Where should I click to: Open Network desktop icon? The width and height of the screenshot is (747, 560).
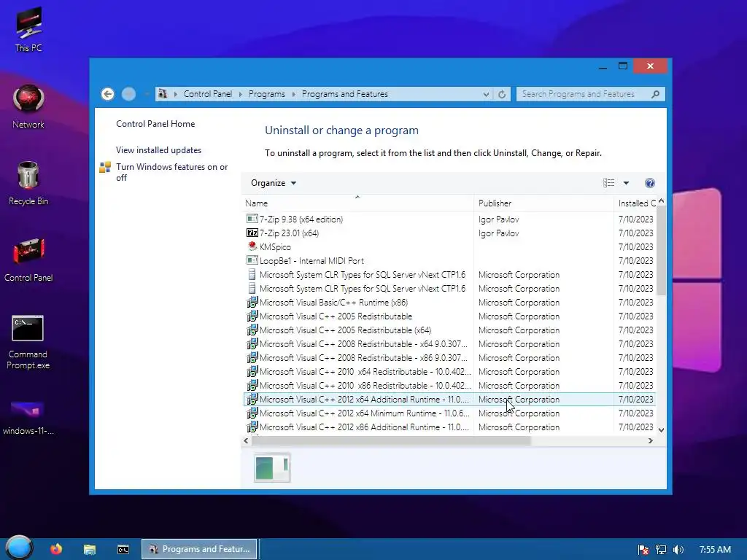28,106
